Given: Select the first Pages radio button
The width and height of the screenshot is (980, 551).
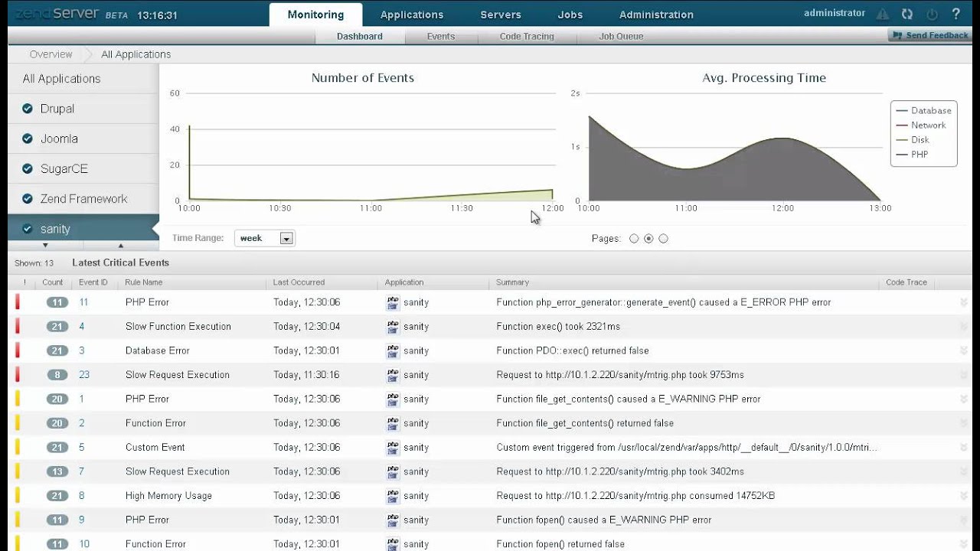Looking at the screenshot, I should 634,239.
